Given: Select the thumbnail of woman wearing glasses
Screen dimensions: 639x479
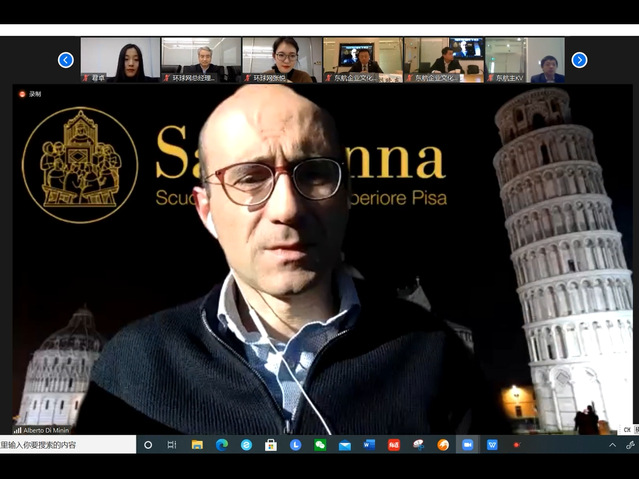Looking at the screenshot, I should point(282,60).
